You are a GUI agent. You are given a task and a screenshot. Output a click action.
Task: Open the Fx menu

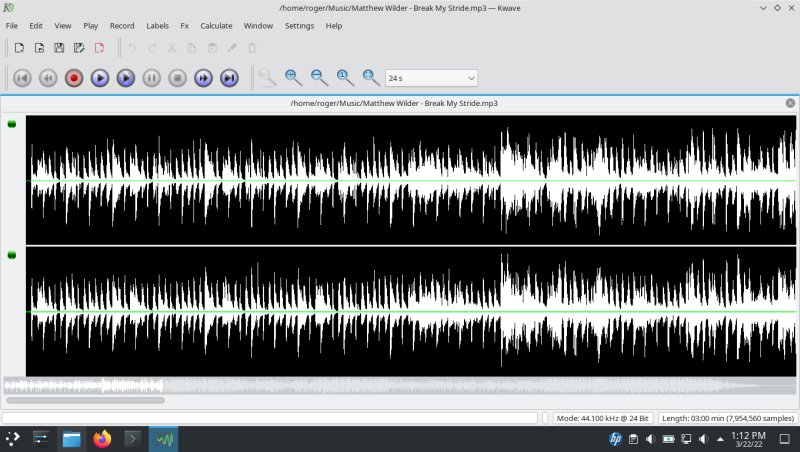pyautogui.click(x=184, y=26)
